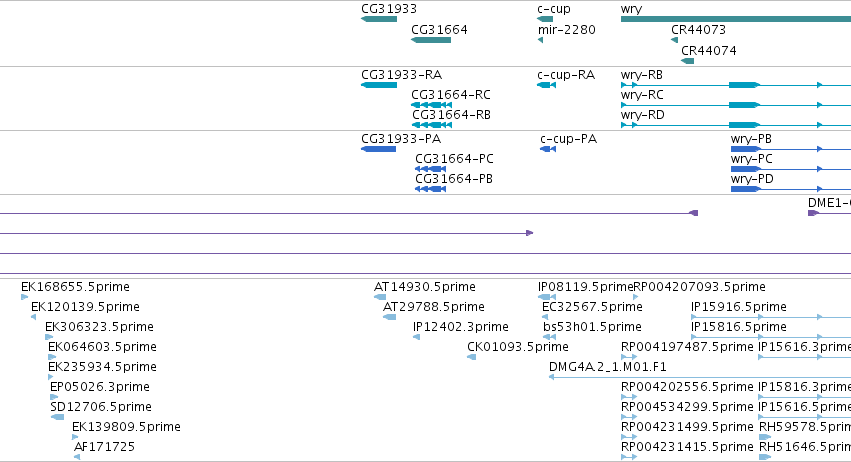Click the CG31933-PA protein bar
Viewport: 851px width, 462px height.
coord(378,149)
